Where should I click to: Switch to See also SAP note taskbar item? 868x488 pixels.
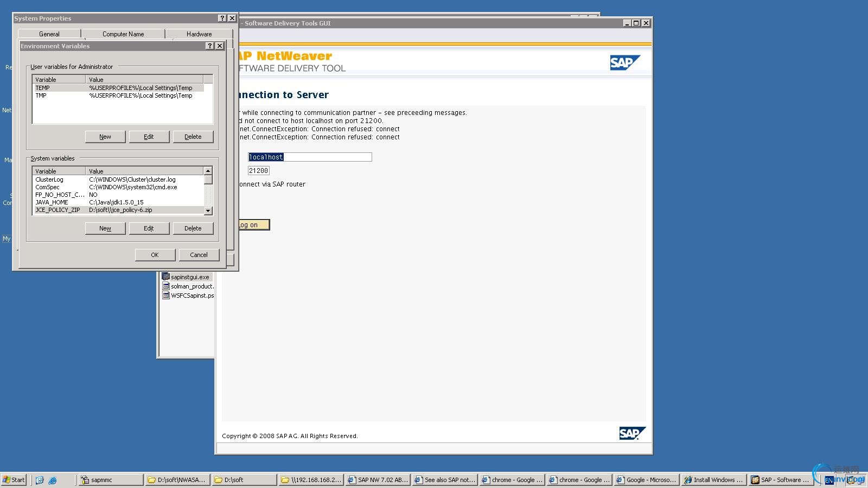[445, 480]
